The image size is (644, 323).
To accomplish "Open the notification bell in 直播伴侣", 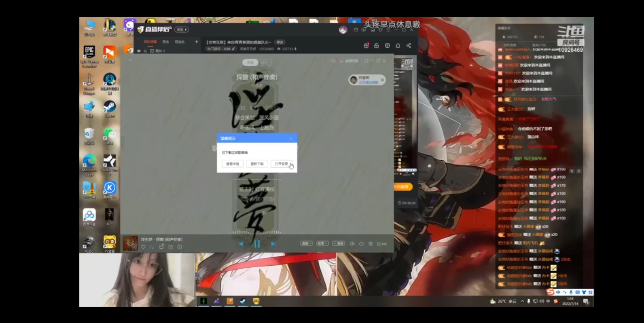I will click(398, 46).
